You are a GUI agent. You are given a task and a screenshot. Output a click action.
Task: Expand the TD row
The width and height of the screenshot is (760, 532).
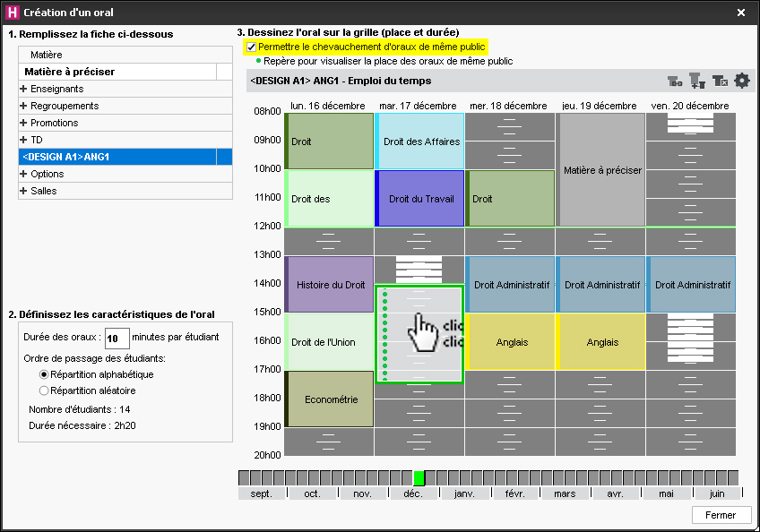23,140
